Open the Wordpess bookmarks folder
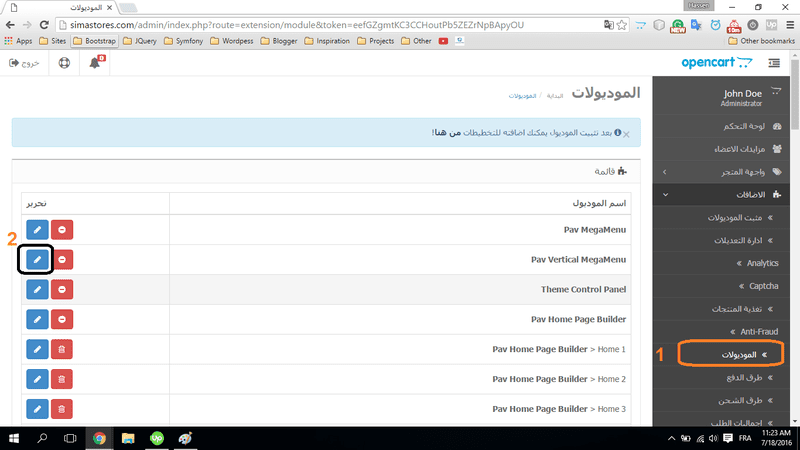Image resolution: width=800 pixels, height=450 pixels. pos(232,41)
